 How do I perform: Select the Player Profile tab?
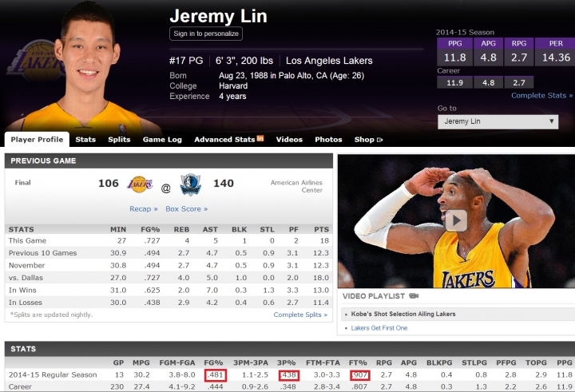click(x=37, y=140)
